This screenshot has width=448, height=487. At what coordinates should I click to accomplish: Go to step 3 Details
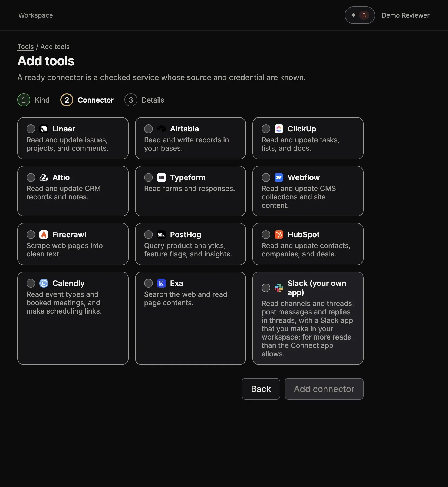tap(144, 100)
